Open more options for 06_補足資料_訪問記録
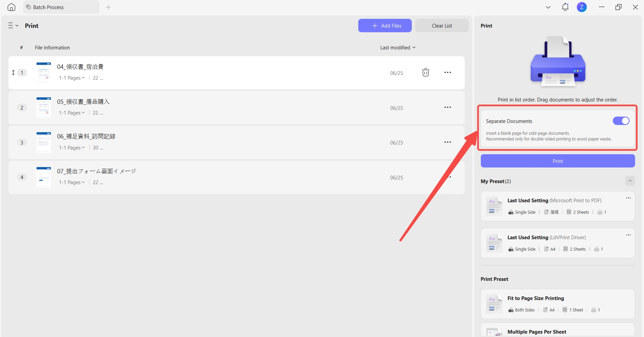The image size is (644, 337). click(x=448, y=142)
